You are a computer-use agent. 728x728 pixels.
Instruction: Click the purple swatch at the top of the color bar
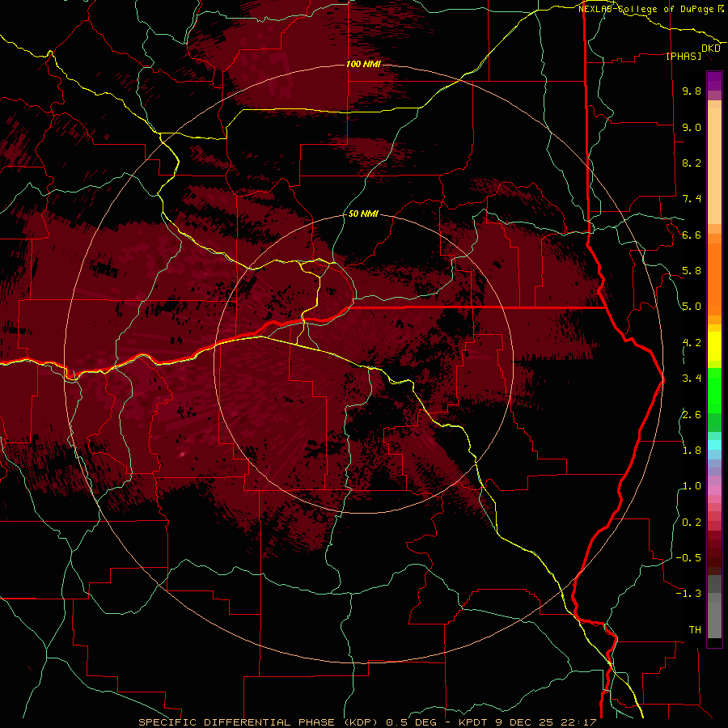coord(714,81)
